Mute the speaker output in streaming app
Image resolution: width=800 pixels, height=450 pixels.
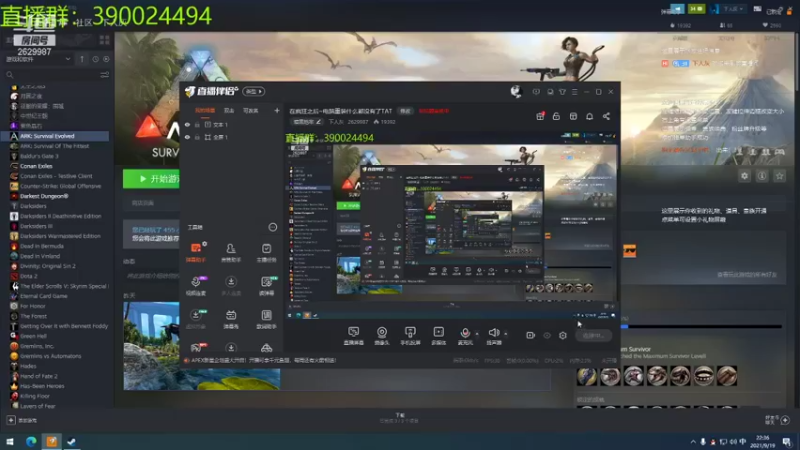pyautogui.click(x=493, y=335)
